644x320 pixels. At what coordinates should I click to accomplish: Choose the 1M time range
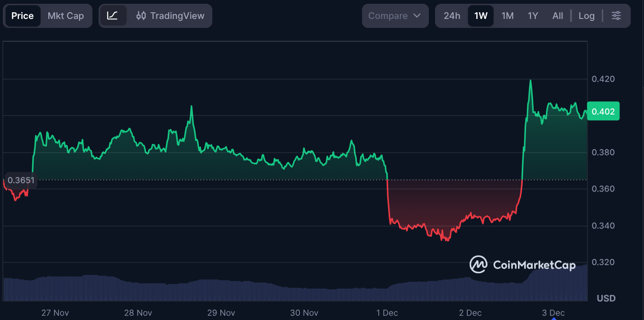(x=508, y=16)
